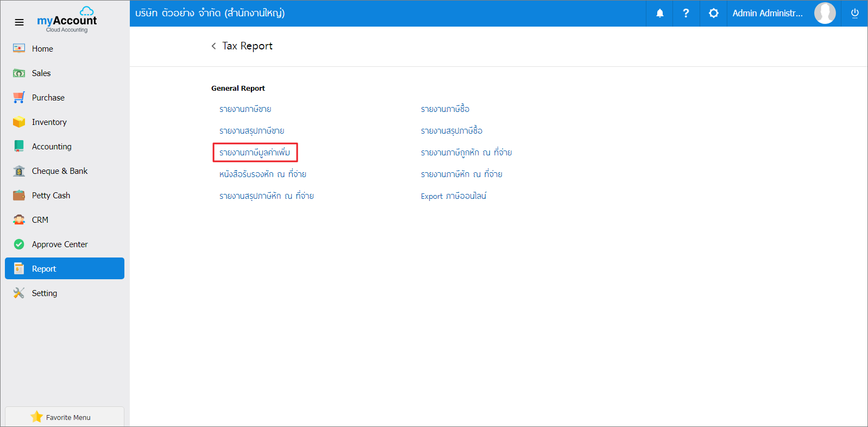Open รายงานสรุปภาษีซื้อ report

coord(452,131)
